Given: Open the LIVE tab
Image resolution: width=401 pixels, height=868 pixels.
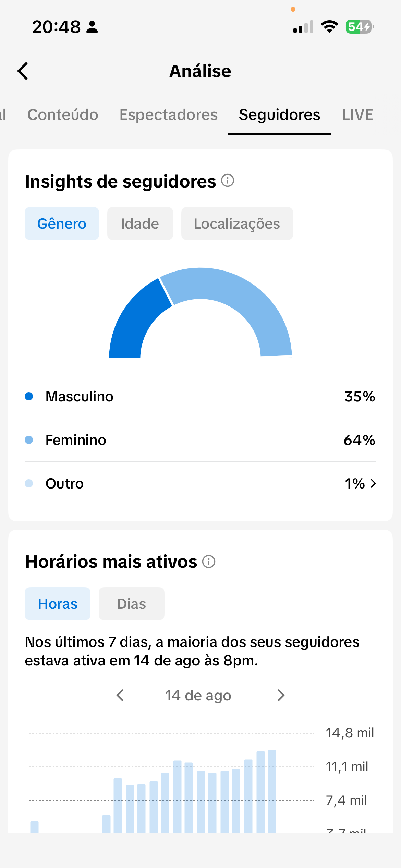Looking at the screenshot, I should [x=357, y=115].
